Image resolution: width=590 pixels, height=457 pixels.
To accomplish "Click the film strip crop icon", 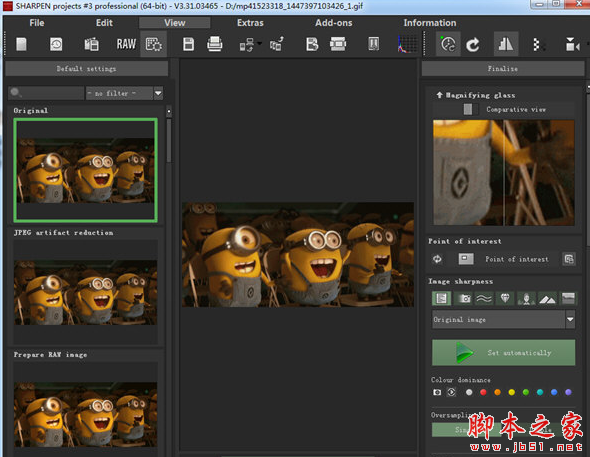I will (338, 44).
